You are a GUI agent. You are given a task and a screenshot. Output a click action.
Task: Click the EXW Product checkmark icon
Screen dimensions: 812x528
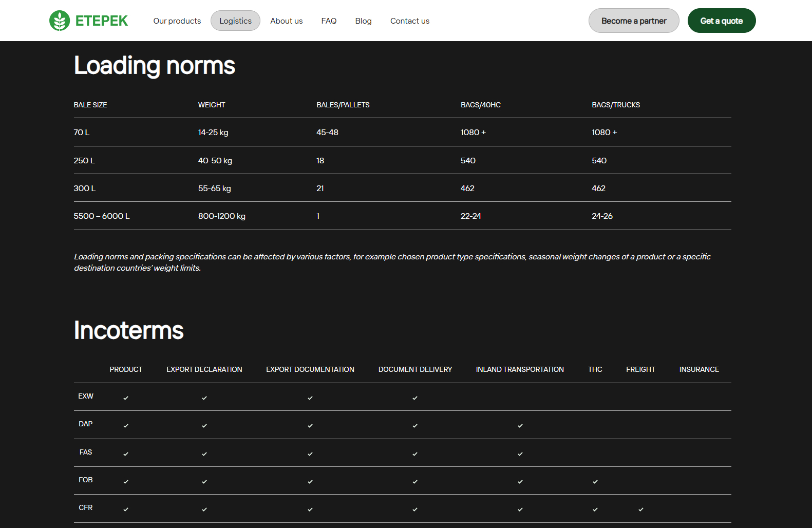[126, 398]
